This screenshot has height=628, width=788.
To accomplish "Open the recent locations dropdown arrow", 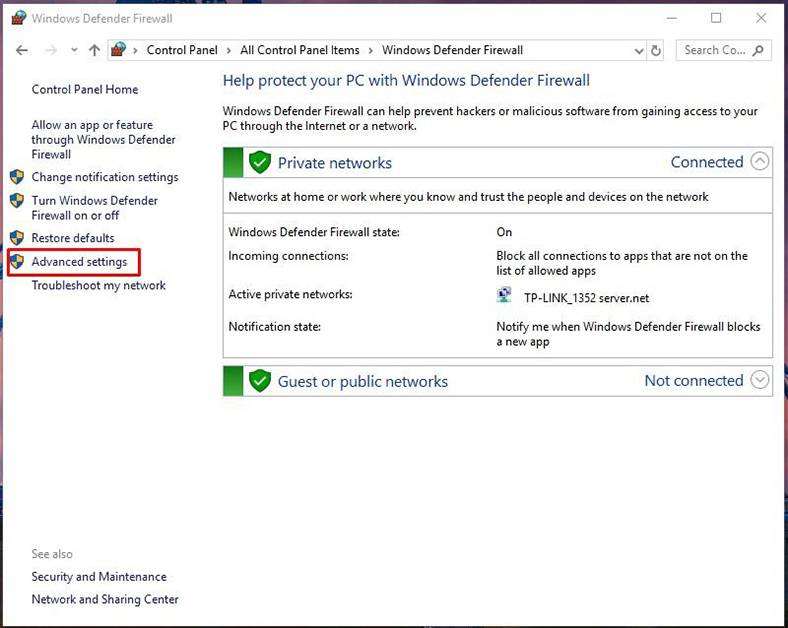I will point(74,50).
